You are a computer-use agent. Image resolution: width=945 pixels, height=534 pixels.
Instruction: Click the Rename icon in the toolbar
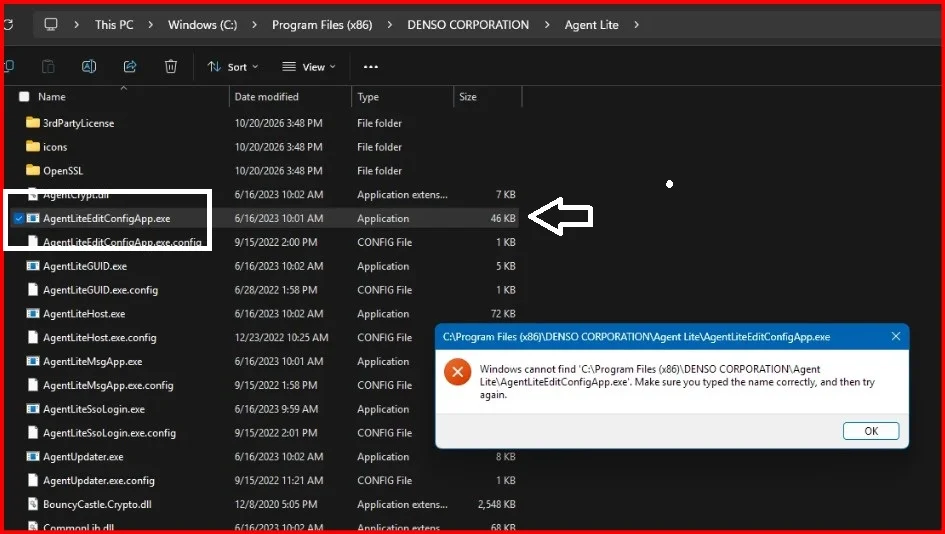coord(89,67)
